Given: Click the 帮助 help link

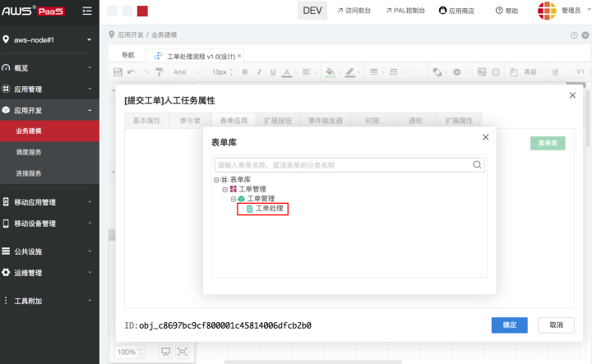Looking at the screenshot, I should 506,11.
